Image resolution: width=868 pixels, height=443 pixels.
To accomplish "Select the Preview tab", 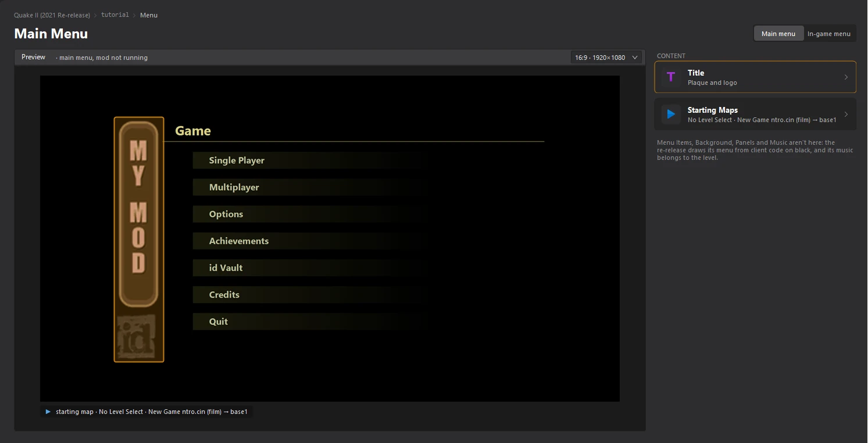I will 33,57.
